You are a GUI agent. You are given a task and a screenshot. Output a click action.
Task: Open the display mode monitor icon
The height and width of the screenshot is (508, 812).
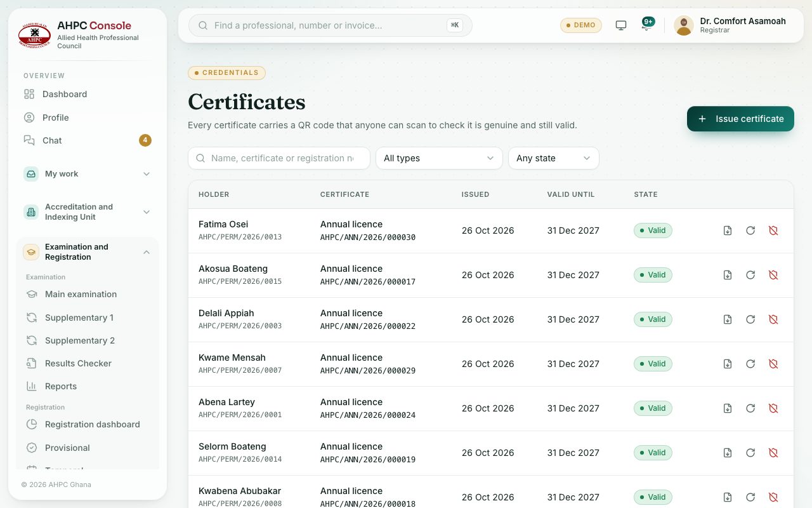coord(621,25)
